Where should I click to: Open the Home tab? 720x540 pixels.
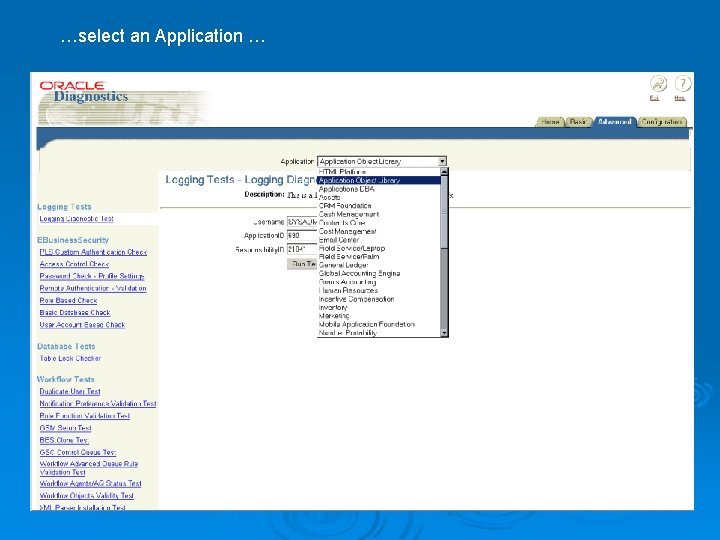click(x=550, y=122)
